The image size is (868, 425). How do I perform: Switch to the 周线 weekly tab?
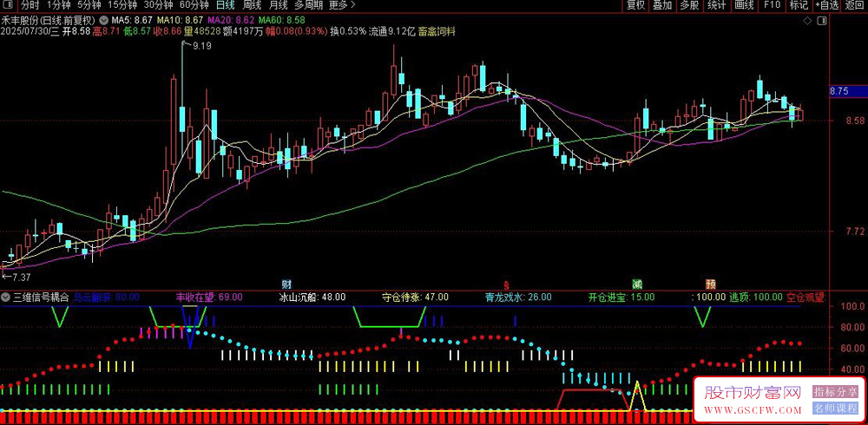252,5
